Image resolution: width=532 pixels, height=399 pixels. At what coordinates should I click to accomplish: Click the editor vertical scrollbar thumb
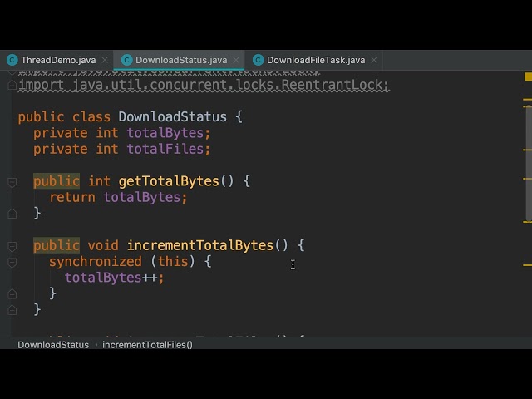tap(529, 164)
